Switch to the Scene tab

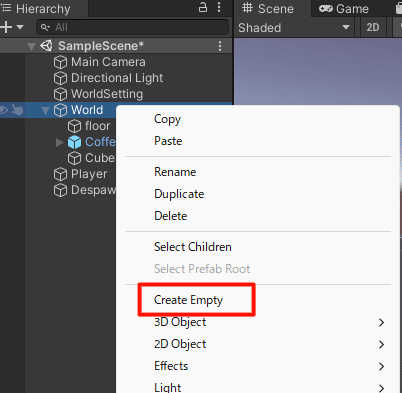pyautogui.click(x=272, y=8)
